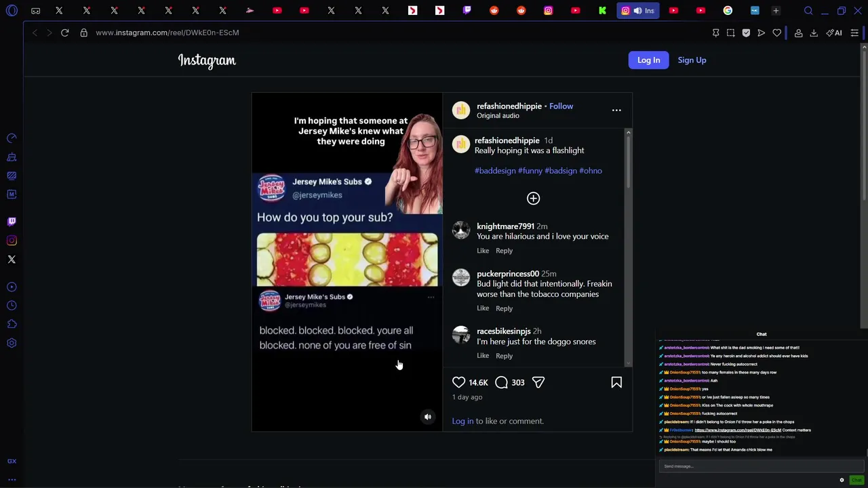Take a snapshot with toolbar capture icon

(731, 33)
